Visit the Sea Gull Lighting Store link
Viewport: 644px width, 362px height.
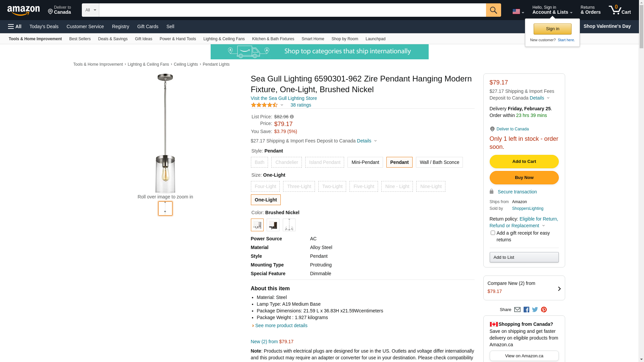[284, 98]
